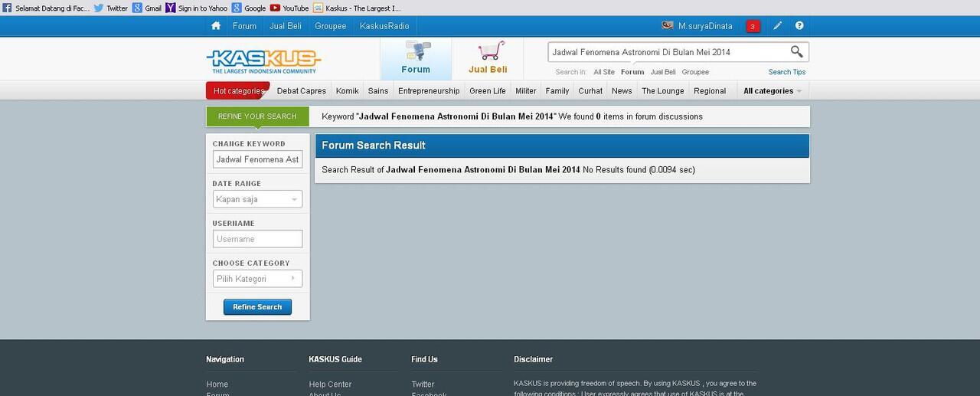980x396 pixels.
Task: Open the Kapan saja date range dropdown
Action: (257, 199)
